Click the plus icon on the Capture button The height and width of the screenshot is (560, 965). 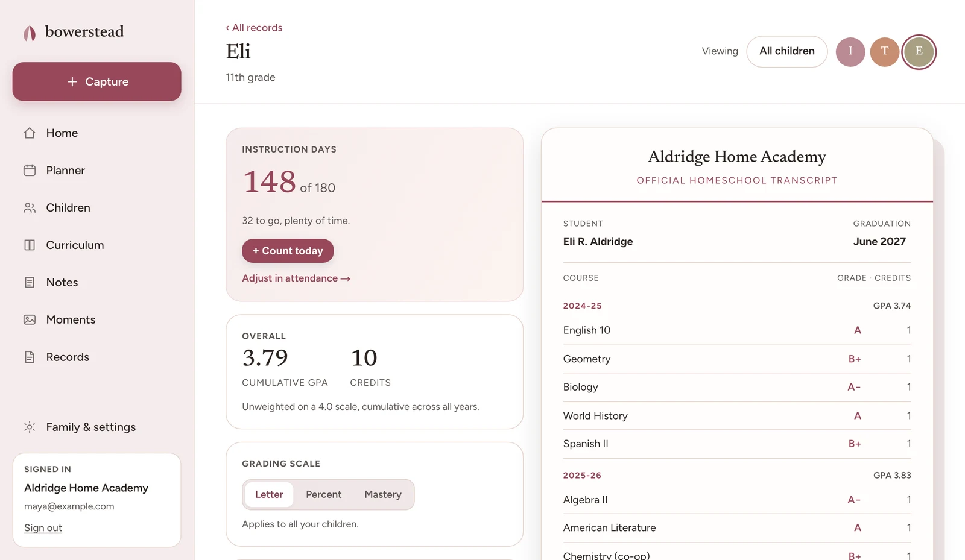[x=72, y=81]
